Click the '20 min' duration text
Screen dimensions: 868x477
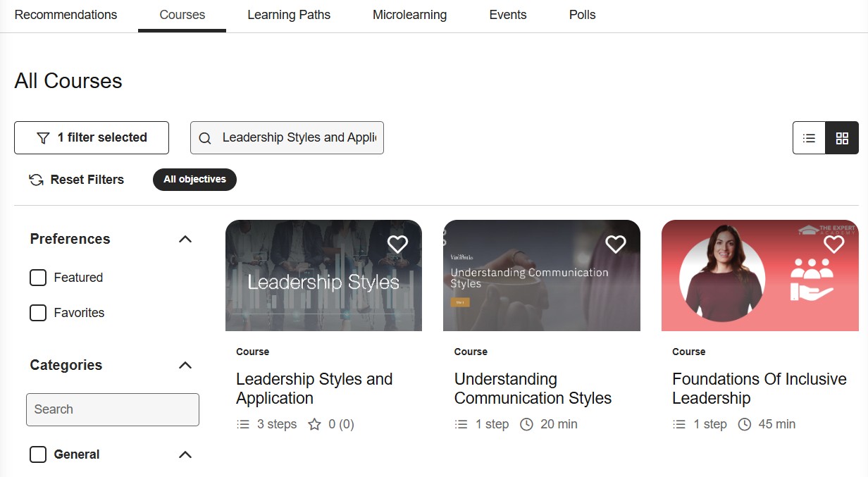[x=559, y=424]
